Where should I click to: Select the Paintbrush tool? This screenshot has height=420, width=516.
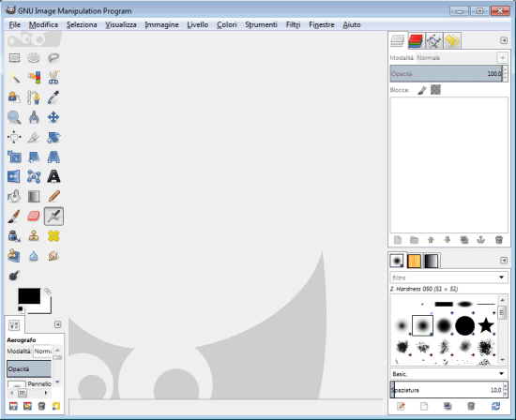[14, 217]
